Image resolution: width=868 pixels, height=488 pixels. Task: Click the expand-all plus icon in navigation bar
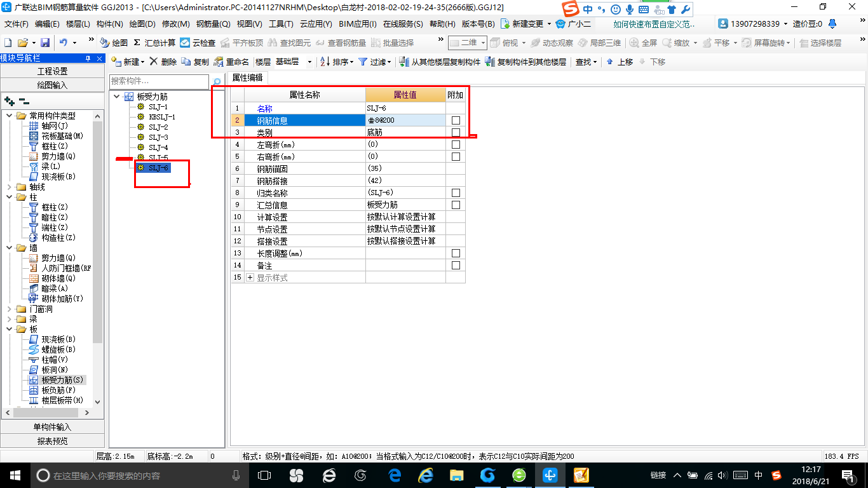tap(9, 100)
